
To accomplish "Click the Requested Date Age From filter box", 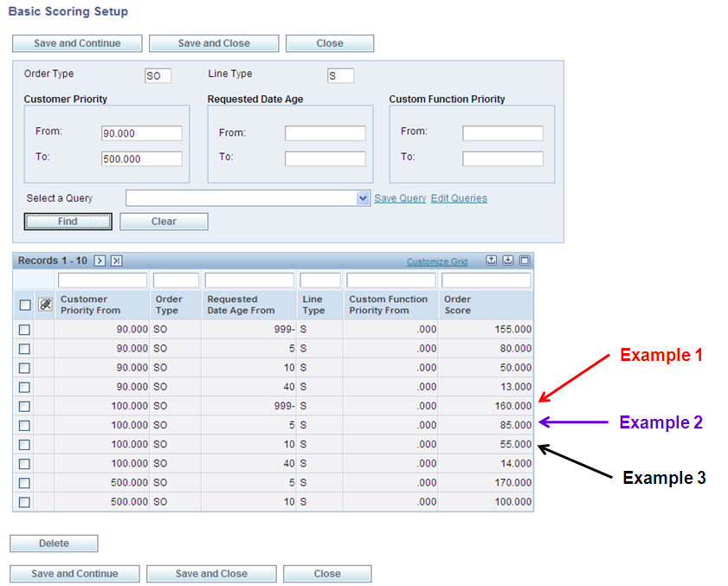I will point(249,280).
